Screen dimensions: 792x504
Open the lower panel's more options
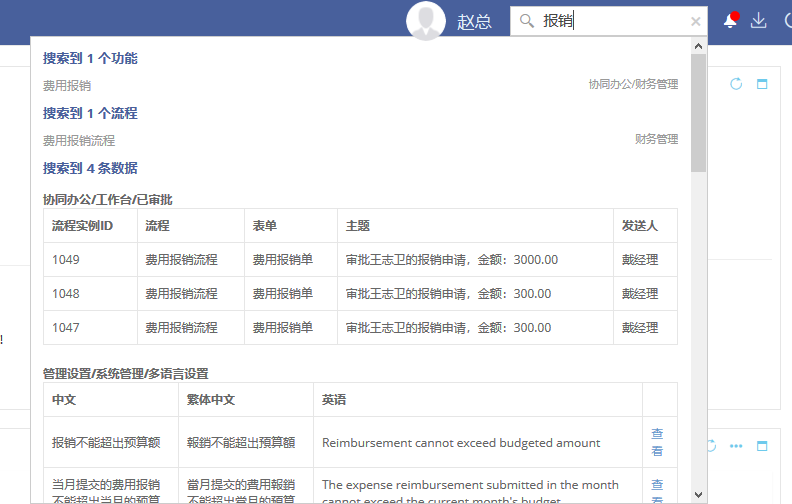point(736,446)
